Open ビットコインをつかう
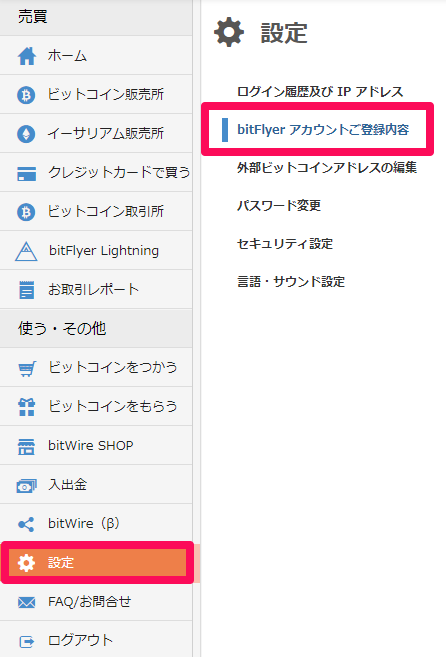The width and height of the screenshot is (446, 657). (x=96, y=367)
